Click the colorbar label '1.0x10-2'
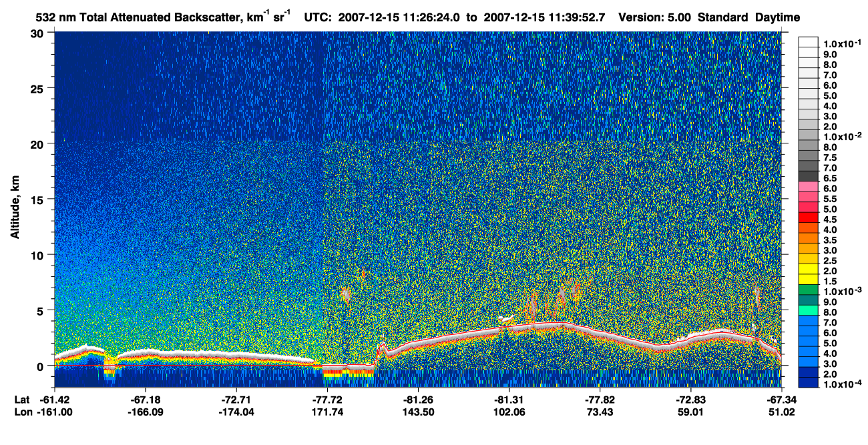This screenshot has height=445, width=868. point(842,136)
